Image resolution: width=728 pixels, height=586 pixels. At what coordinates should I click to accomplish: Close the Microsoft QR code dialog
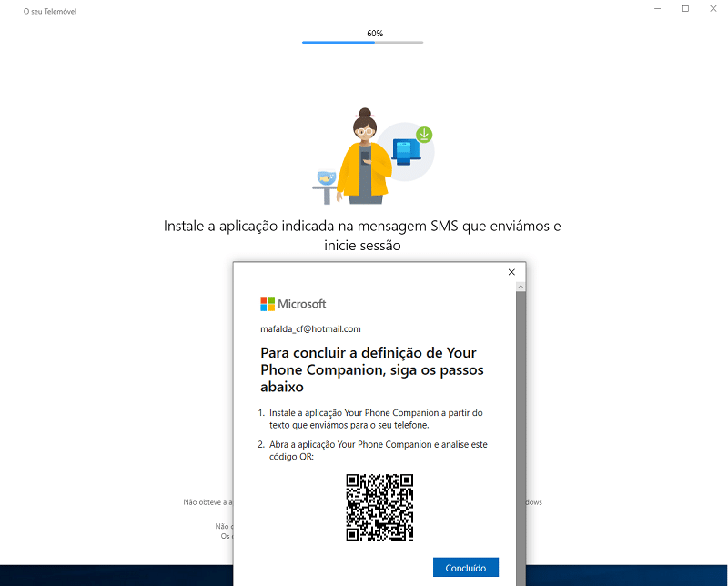pos(511,272)
